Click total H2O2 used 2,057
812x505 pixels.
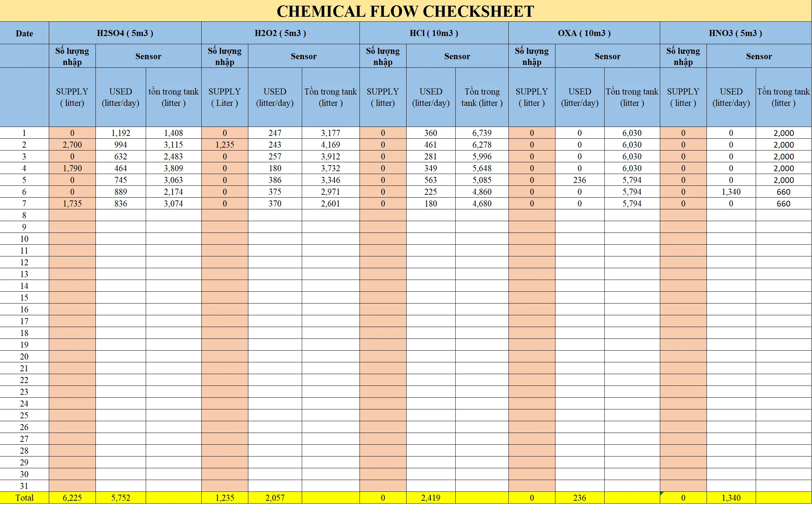pos(275,498)
